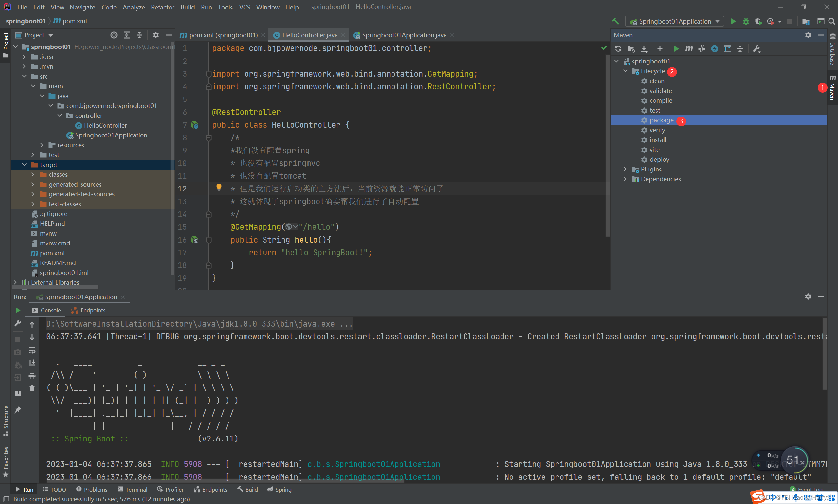
Task: Open Project Structure from the top toolbar
Action: coord(806,21)
